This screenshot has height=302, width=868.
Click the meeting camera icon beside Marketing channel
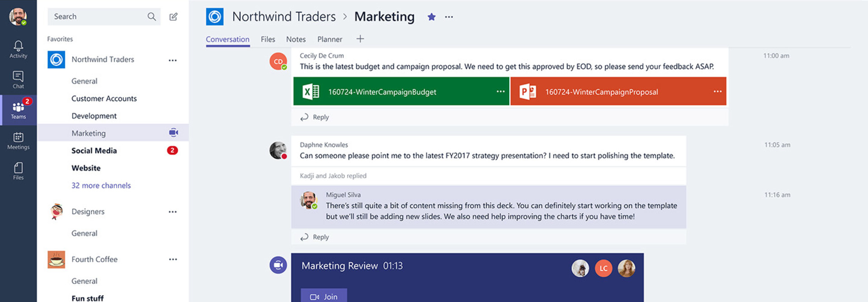(x=174, y=133)
